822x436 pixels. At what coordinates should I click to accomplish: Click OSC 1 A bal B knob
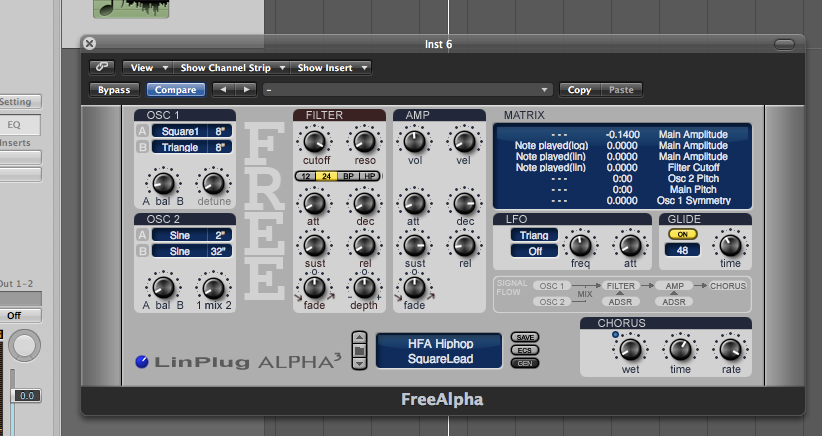163,183
